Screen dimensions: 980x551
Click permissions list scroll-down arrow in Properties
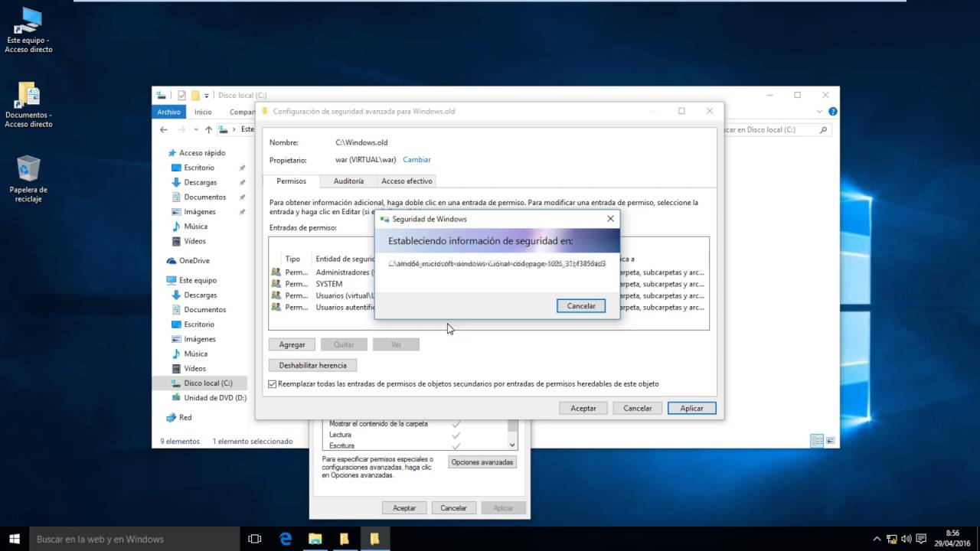[512, 445]
